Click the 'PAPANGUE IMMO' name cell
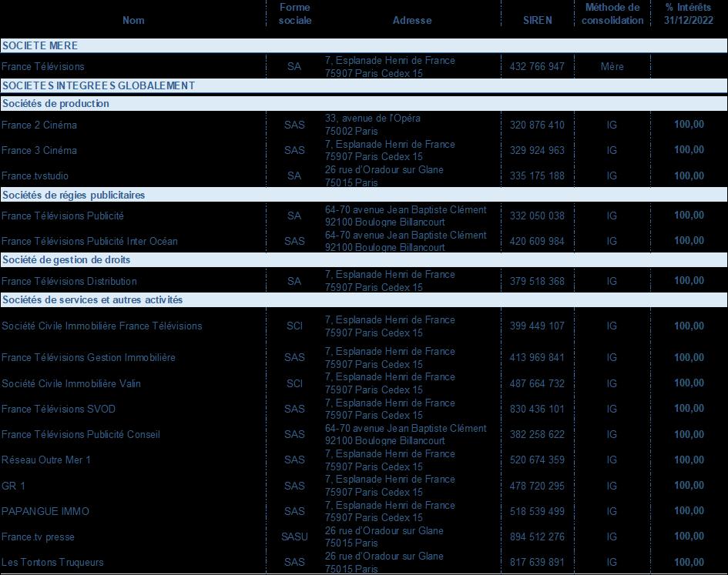 tap(45, 512)
